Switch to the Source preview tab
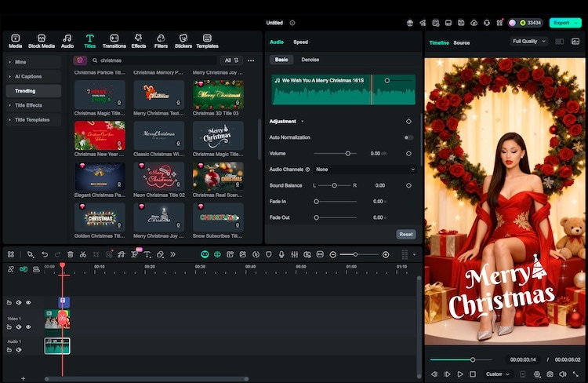 461,43
